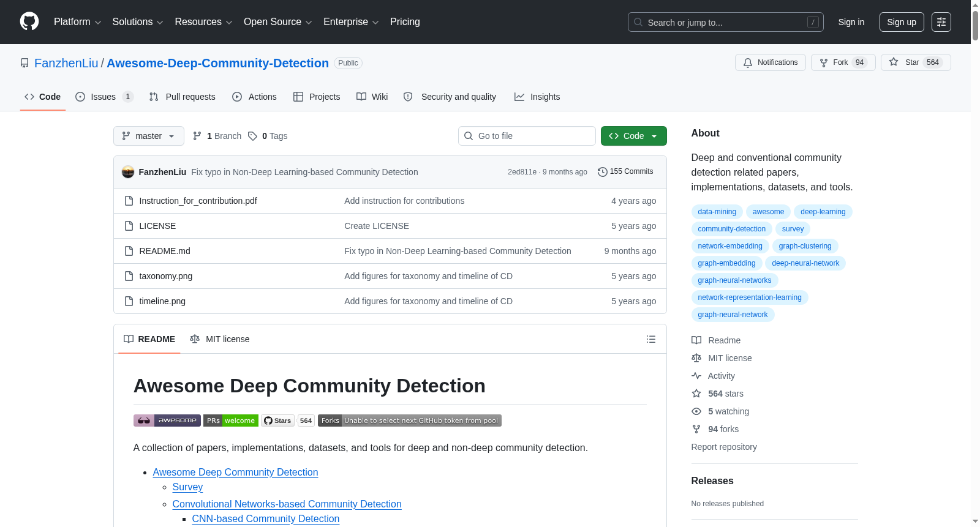Star the repository
The image size is (980, 527).
(x=916, y=62)
